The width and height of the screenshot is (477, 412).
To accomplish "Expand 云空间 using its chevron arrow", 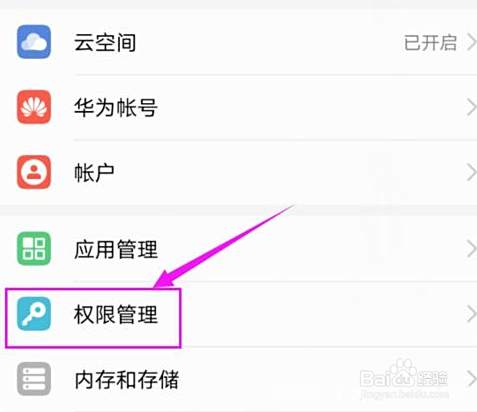I will click(471, 43).
